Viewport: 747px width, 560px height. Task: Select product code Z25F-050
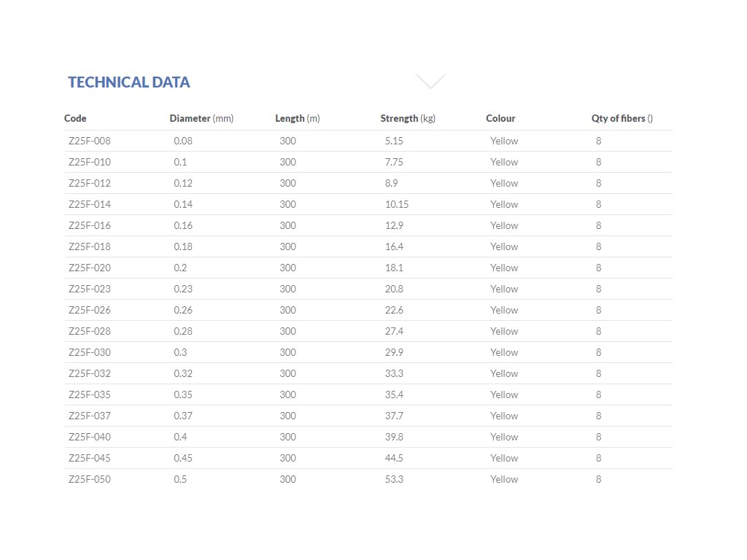click(x=89, y=479)
